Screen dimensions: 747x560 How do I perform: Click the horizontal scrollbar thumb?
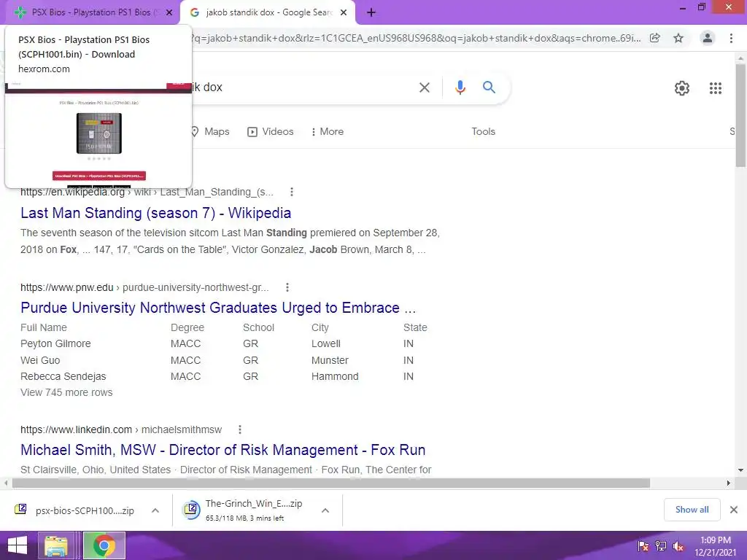(x=331, y=483)
